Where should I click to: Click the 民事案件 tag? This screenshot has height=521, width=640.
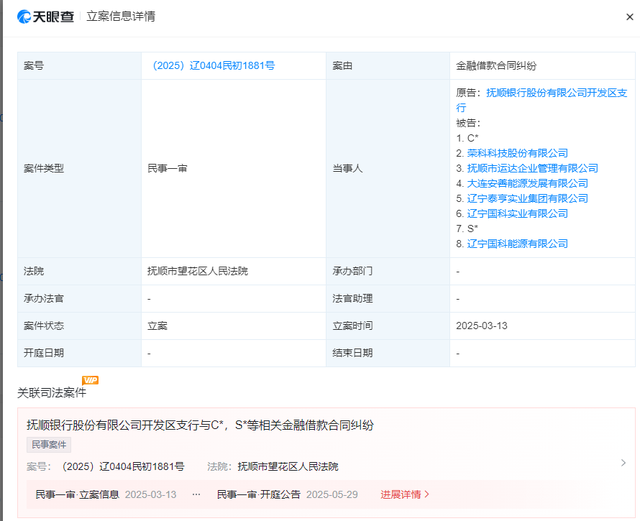click(x=49, y=445)
